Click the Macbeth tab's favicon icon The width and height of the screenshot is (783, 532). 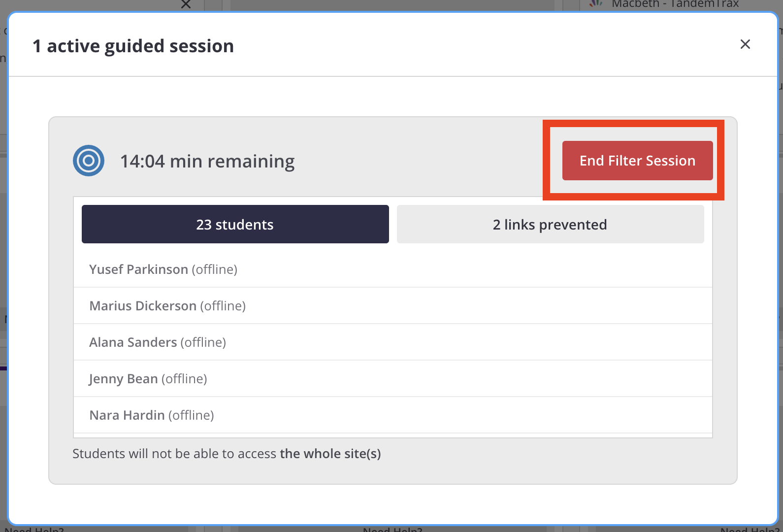coord(596,3)
